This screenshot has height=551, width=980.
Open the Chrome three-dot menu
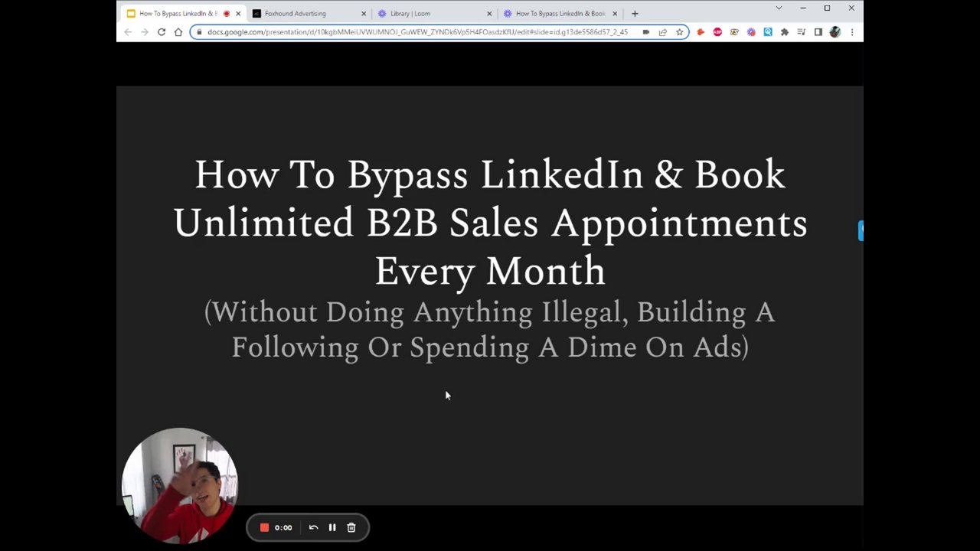pyautogui.click(x=852, y=32)
